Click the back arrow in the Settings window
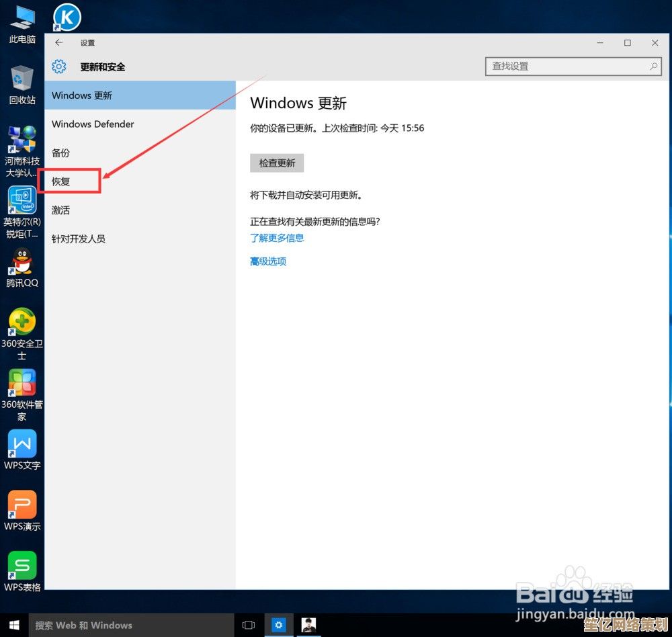Viewport: 672px width, 637px height. click(58, 42)
